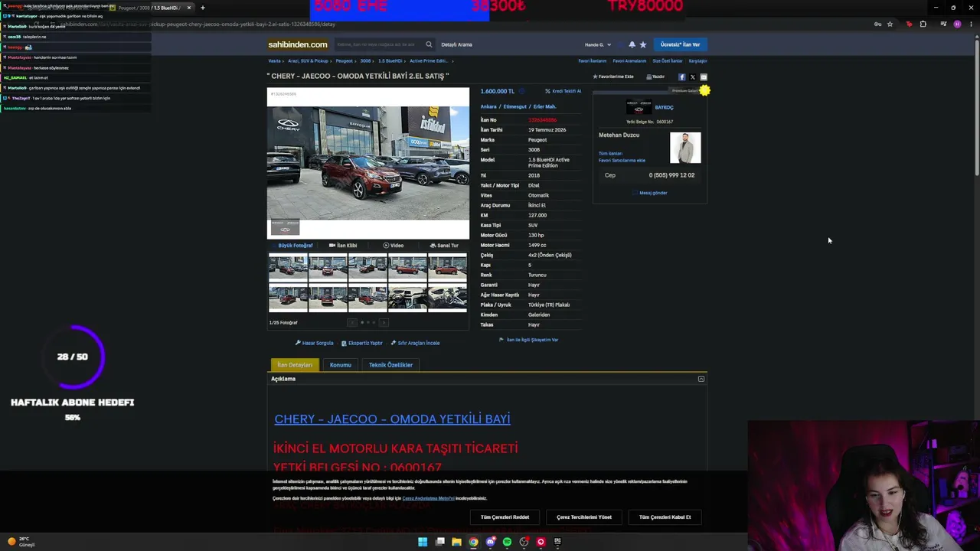This screenshot has height=551, width=980.
Task: Click the Çerez Aydınlatma Metni link
Action: pos(428,498)
